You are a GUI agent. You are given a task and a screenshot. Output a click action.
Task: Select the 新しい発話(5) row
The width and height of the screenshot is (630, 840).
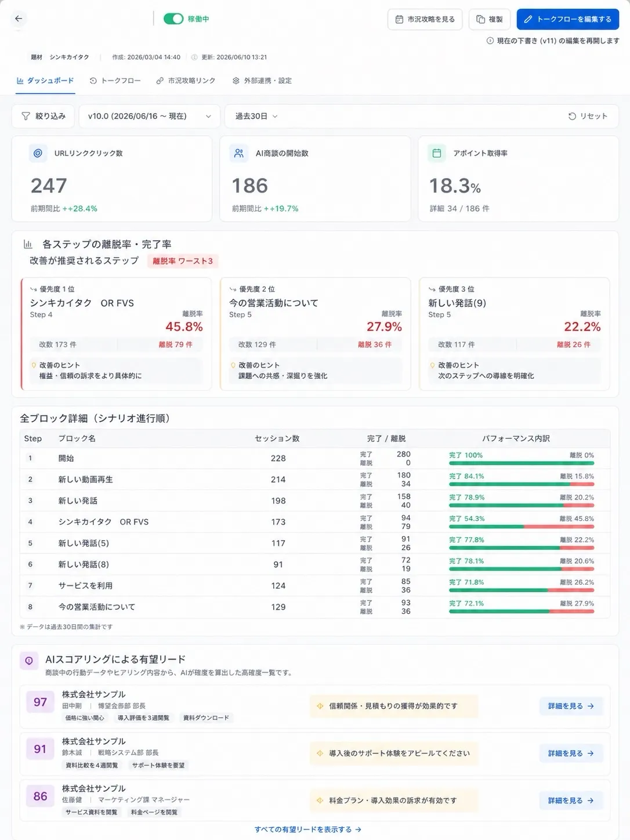pyautogui.click(x=315, y=544)
